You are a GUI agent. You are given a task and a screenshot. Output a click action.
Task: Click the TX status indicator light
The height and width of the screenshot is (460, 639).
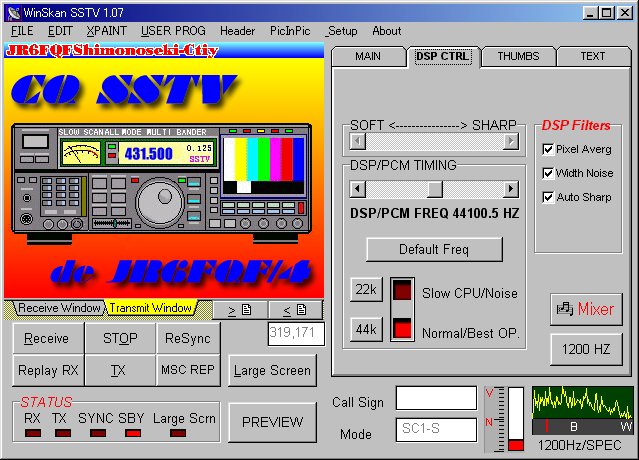pyautogui.click(x=63, y=433)
